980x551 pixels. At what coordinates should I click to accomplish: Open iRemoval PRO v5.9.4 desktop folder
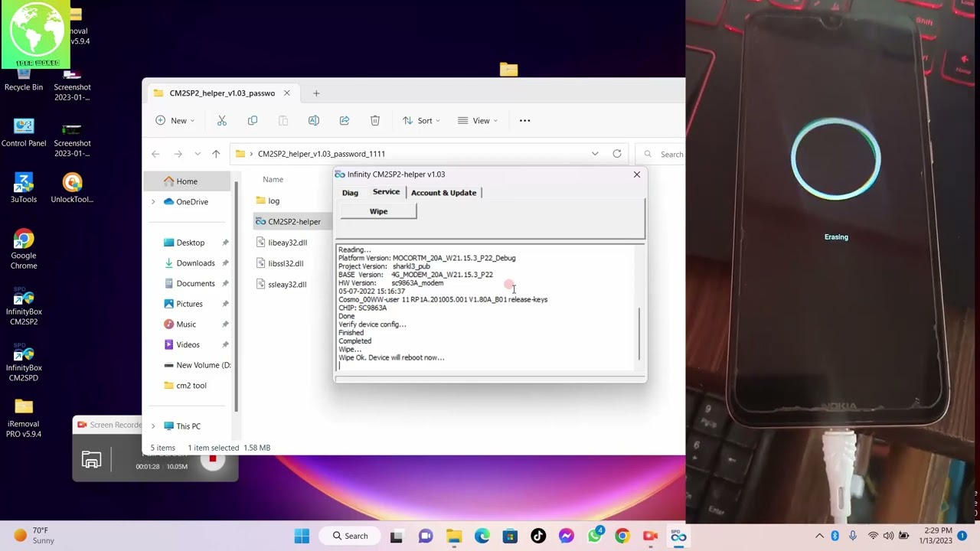click(24, 419)
